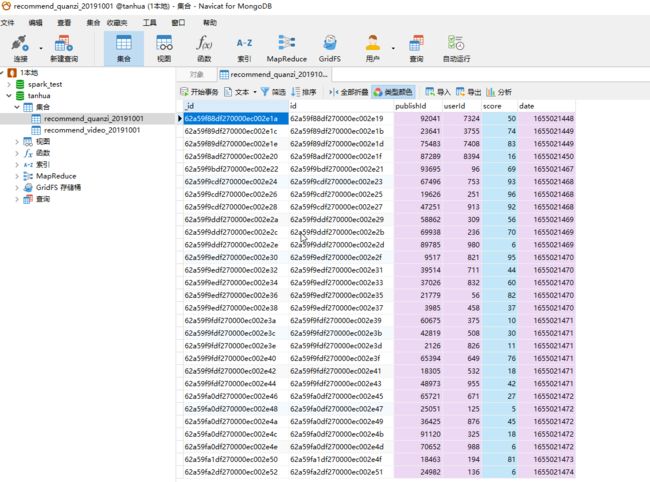650x482 pixels.
Task: Click publishId cell 92041
Action: (417, 119)
